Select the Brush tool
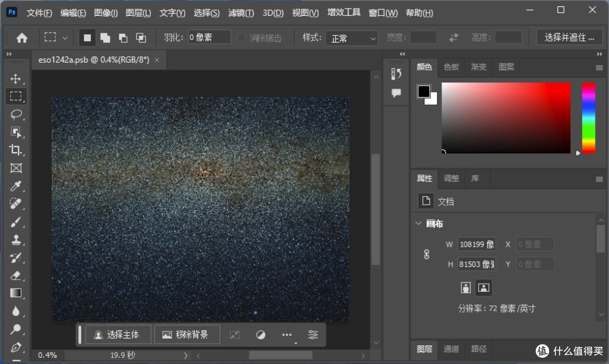 16,222
